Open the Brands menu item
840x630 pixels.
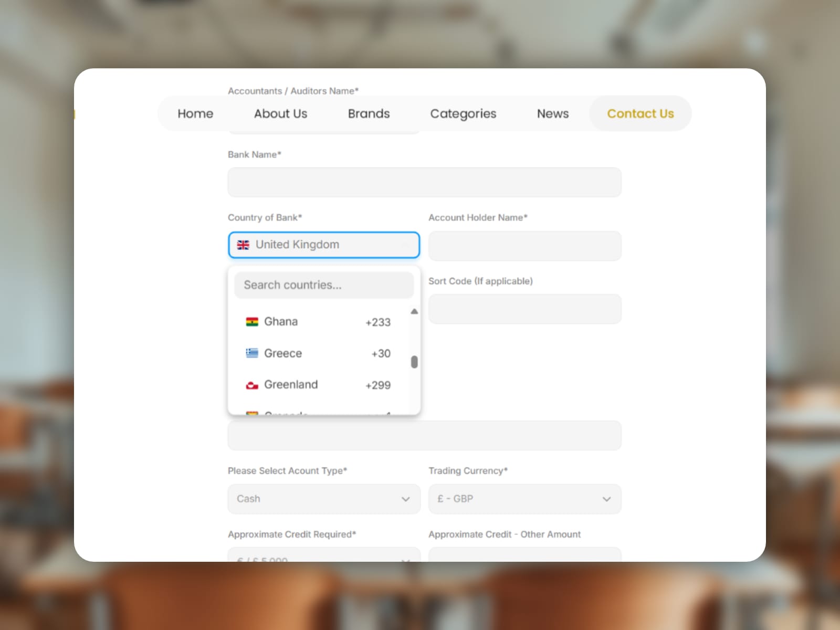[369, 113]
